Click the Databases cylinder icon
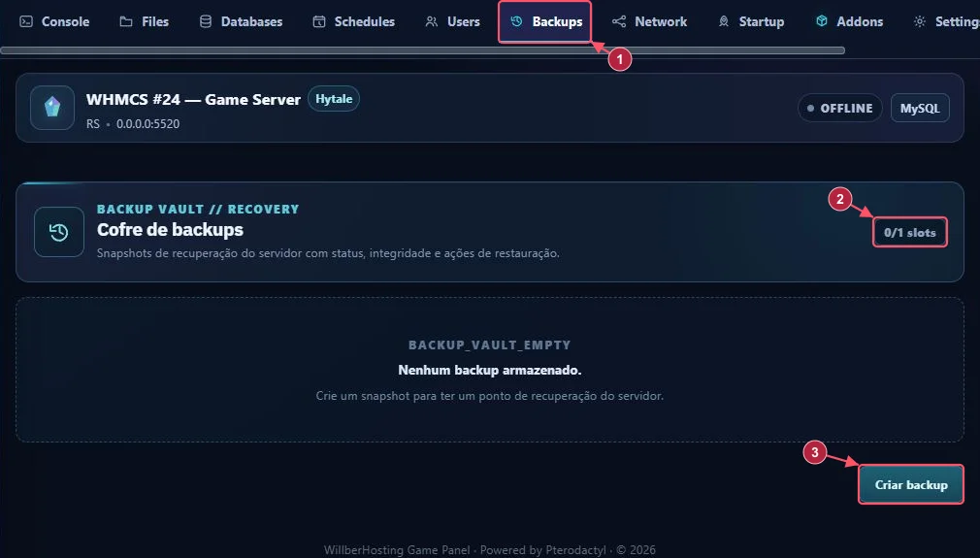This screenshot has height=558, width=980. tap(206, 22)
